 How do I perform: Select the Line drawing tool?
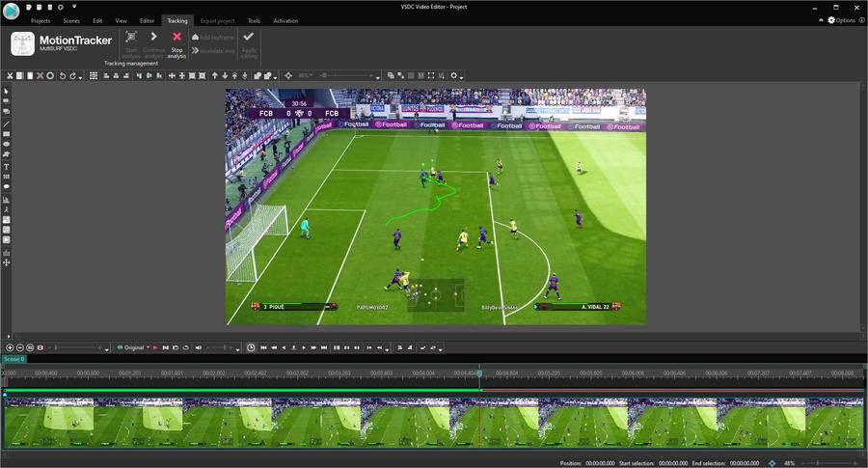click(6, 124)
